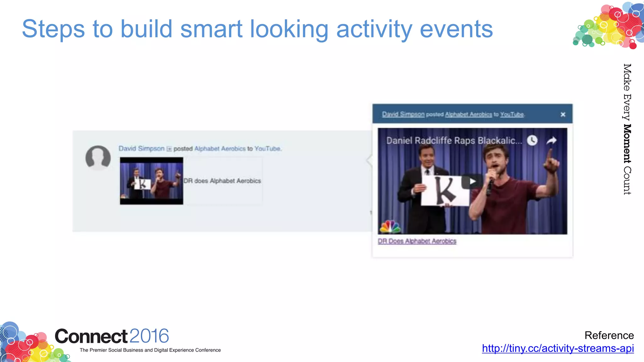Click the Reference label
This screenshot has height=362, width=644.
coord(609,335)
